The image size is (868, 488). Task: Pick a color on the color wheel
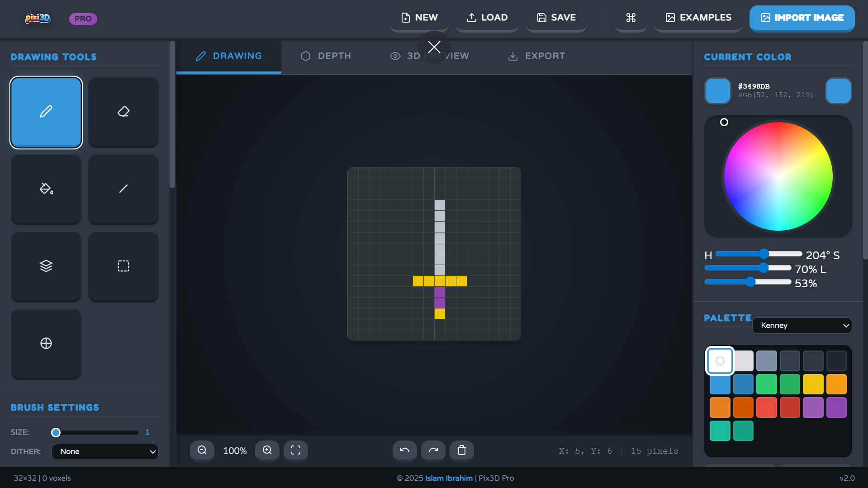tap(778, 176)
